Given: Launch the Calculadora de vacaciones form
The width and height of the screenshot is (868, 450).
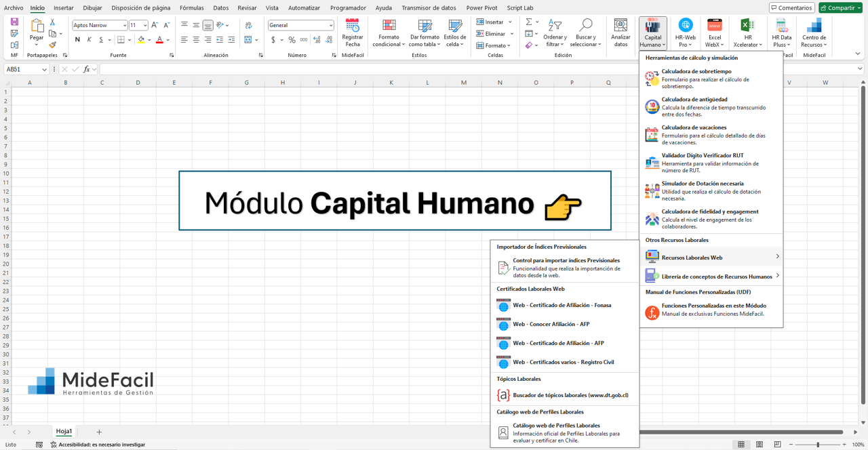Looking at the screenshot, I should point(711,135).
